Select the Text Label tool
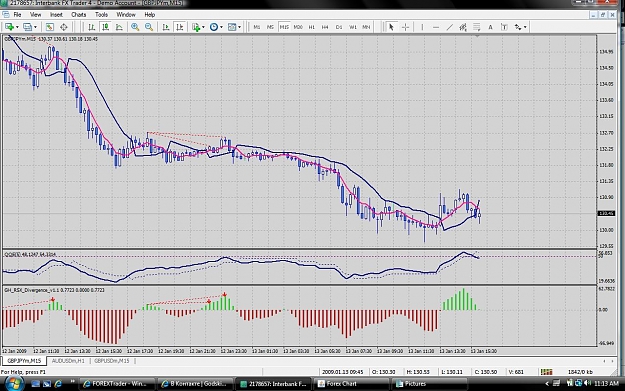The height and width of the screenshot is (391, 625). (504, 27)
